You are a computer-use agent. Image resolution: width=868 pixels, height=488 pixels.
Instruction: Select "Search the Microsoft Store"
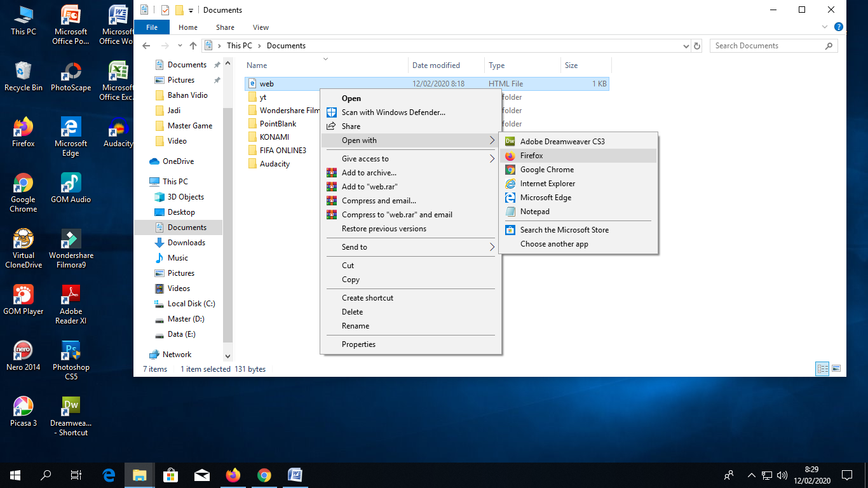click(563, 229)
